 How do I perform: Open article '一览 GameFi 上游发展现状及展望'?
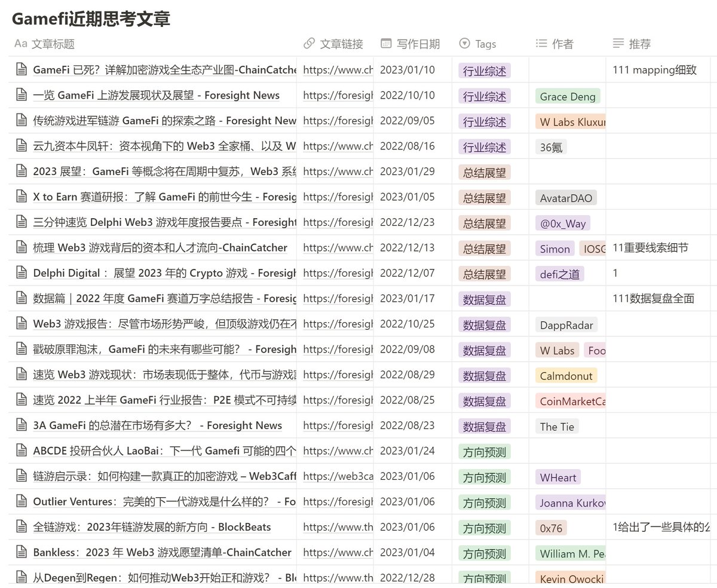click(x=157, y=95)
